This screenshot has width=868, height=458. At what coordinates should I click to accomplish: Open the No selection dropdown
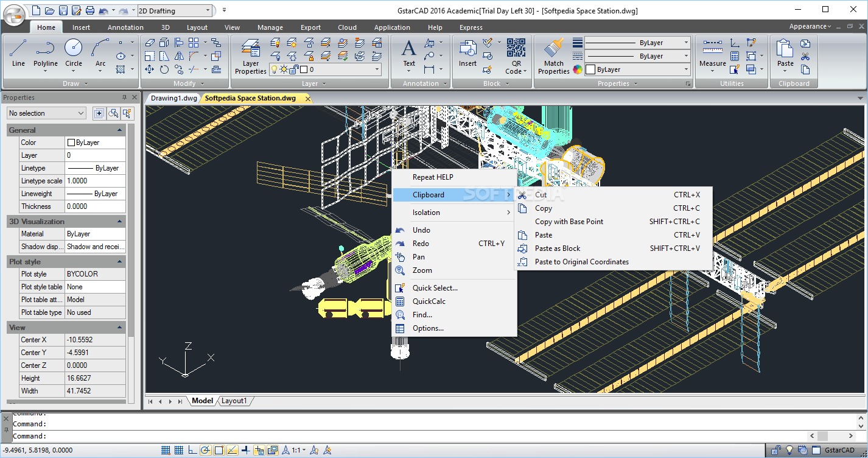point(46,113)
